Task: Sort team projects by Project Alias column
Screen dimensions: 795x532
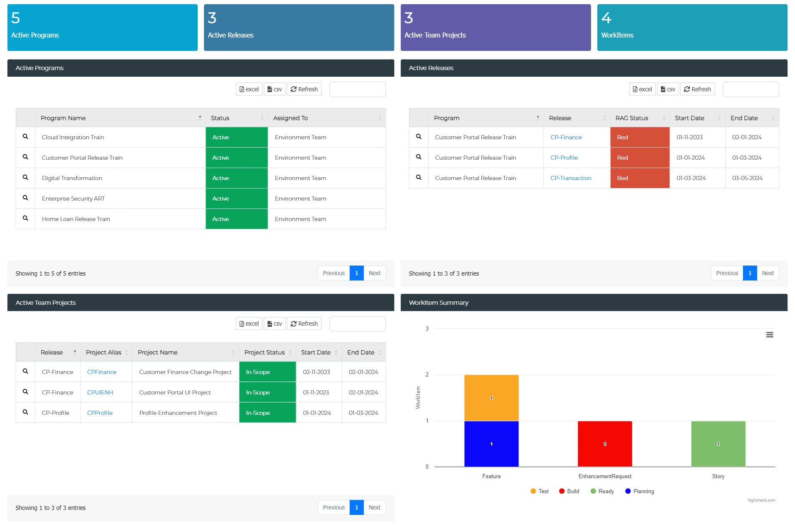Action: (106, 352)
